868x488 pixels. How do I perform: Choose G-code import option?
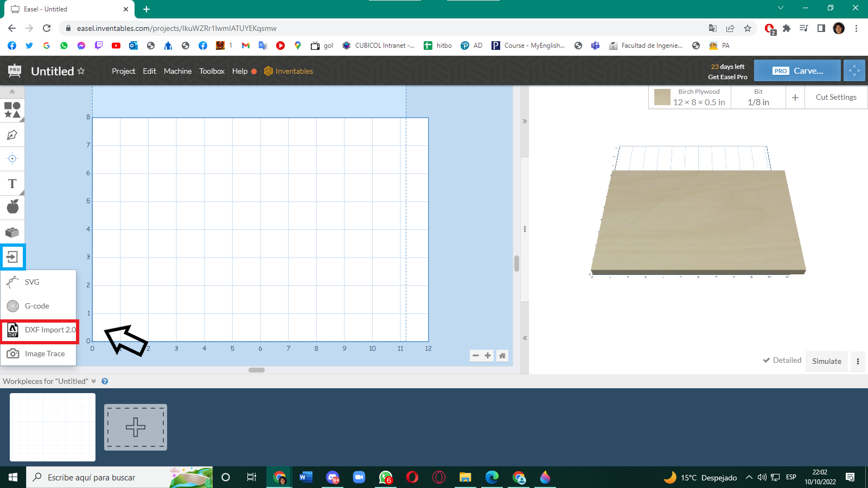point(38,306)
